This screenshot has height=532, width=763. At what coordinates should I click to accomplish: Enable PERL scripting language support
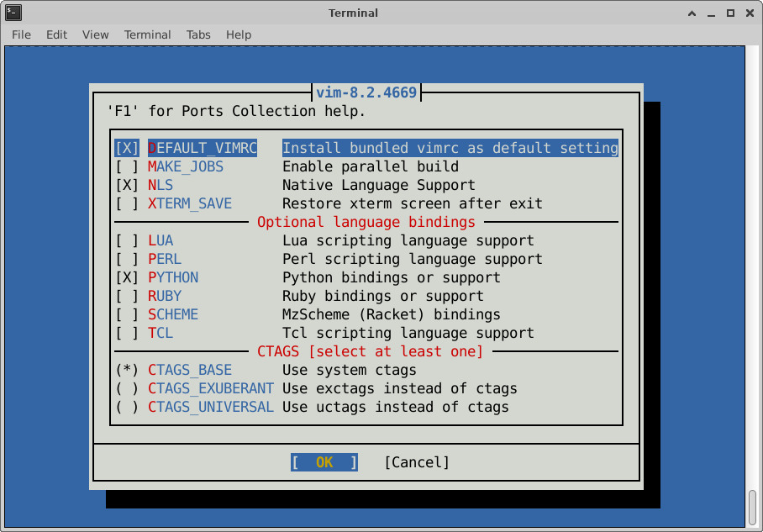pyautogui.click(x=127, y=259)
